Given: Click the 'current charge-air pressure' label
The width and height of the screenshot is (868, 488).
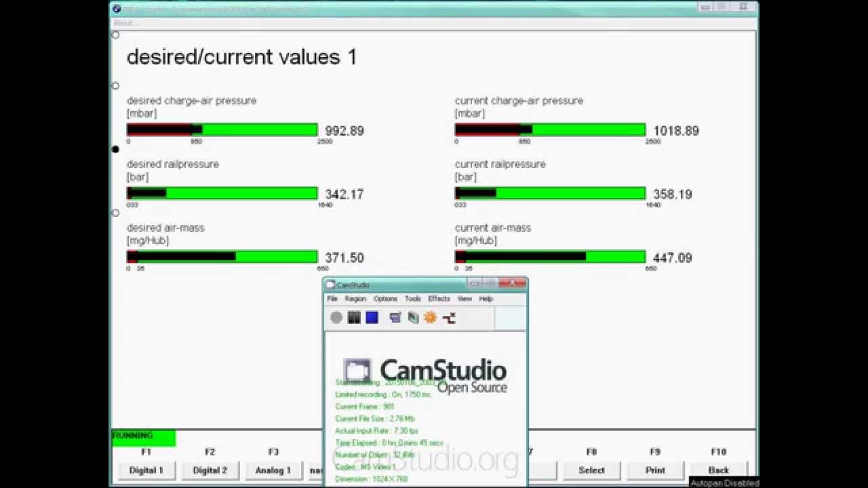Looking at the screenshot, I should pos(519,100).
